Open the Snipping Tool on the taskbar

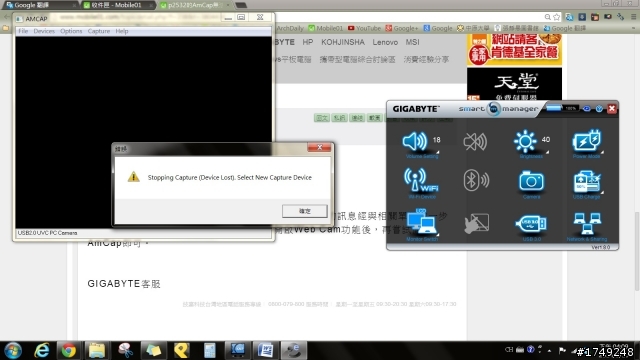coord(125,351)
